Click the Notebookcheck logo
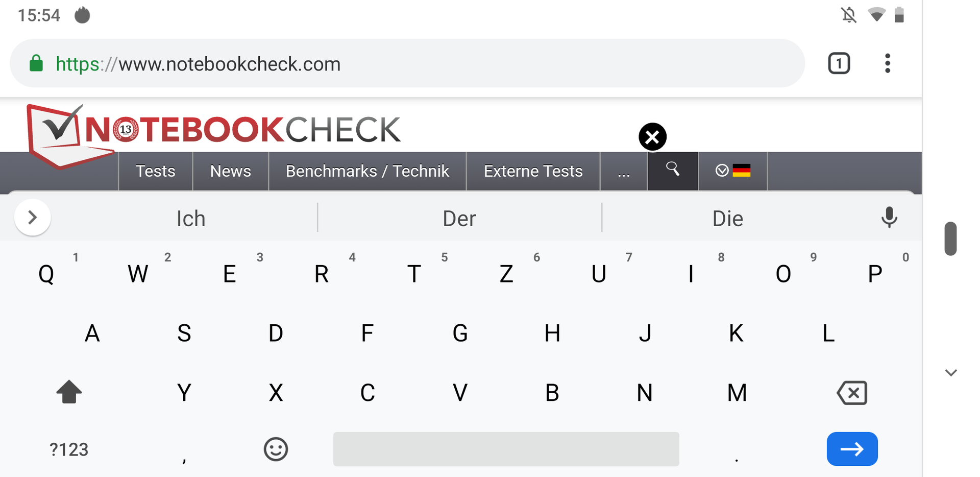This screenshot has height=477, width=980. pyautogui.click(x=214, y=134)
